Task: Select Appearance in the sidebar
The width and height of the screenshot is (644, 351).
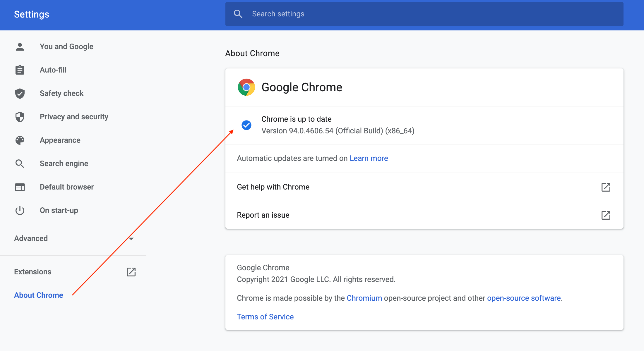Action: coord(60,140)
